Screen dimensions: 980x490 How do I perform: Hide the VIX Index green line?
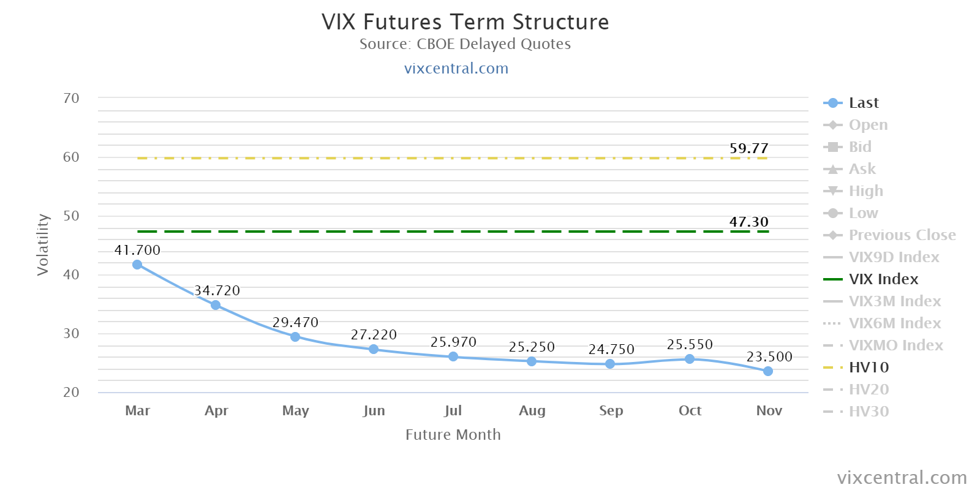click(883, 279)
